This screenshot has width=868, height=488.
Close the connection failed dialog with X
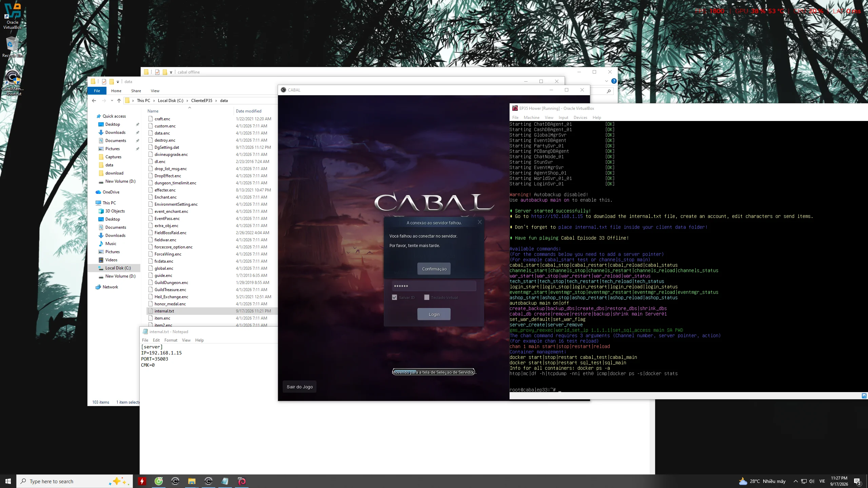click(x=479, y=222)
